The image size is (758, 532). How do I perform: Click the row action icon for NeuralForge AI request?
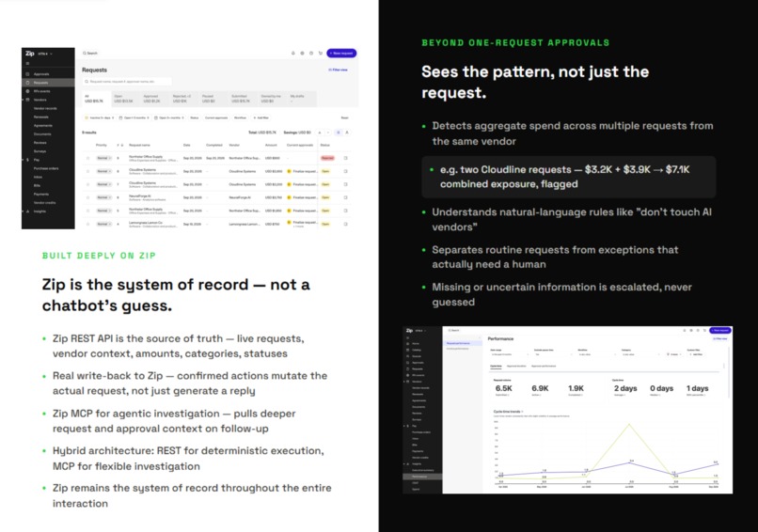coord(346,197)
